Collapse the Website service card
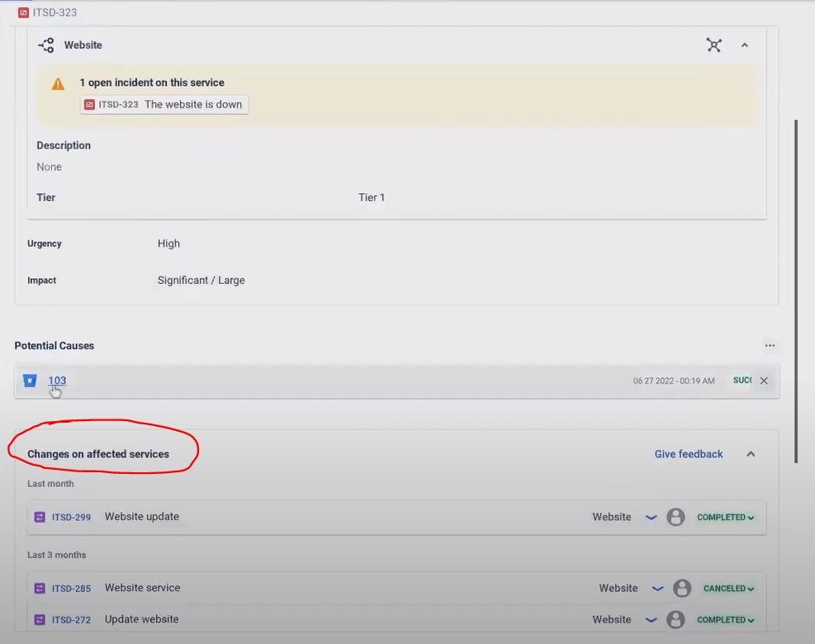Image resolution: width=815 pixels, height=644 pixels. (x=744, y=45)
